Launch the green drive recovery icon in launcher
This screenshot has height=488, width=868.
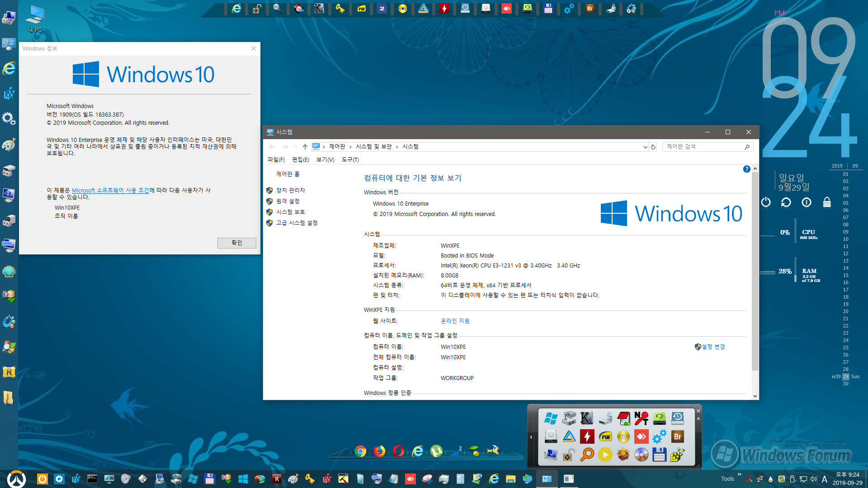659,418
